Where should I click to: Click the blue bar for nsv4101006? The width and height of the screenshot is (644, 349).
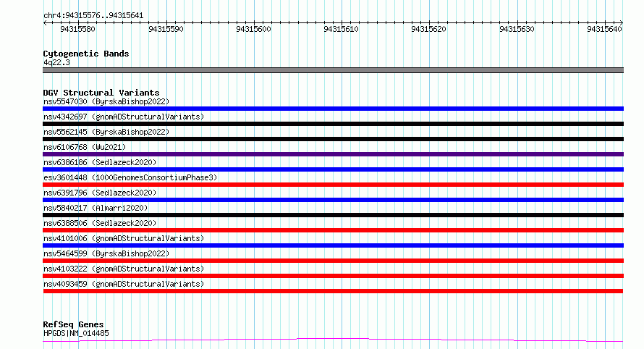coord(333,245)
